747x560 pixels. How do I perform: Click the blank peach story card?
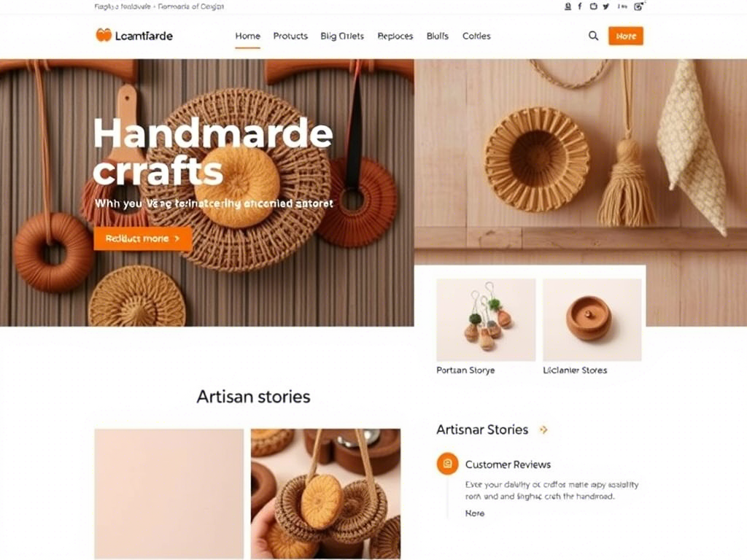pyautogui.click(x=169, y=494)
